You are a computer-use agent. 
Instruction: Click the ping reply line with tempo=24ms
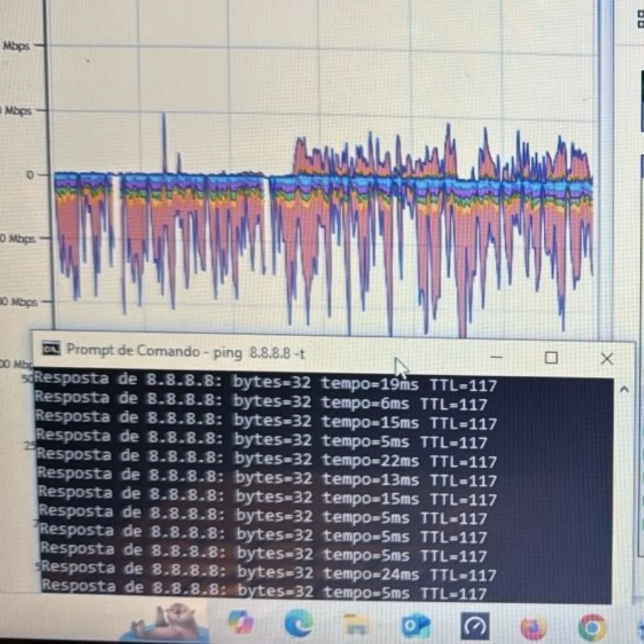268,572
